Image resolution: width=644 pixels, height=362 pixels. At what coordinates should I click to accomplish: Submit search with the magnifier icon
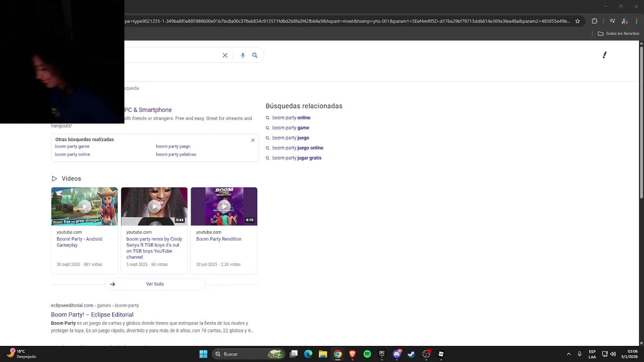[255, 55]
